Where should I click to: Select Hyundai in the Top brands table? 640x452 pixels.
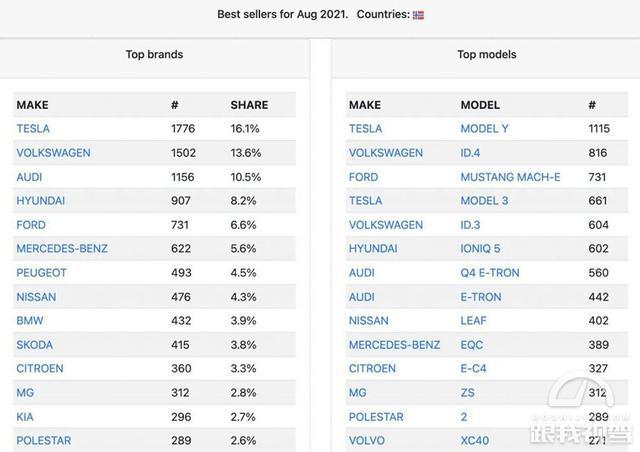pos(40,201)
